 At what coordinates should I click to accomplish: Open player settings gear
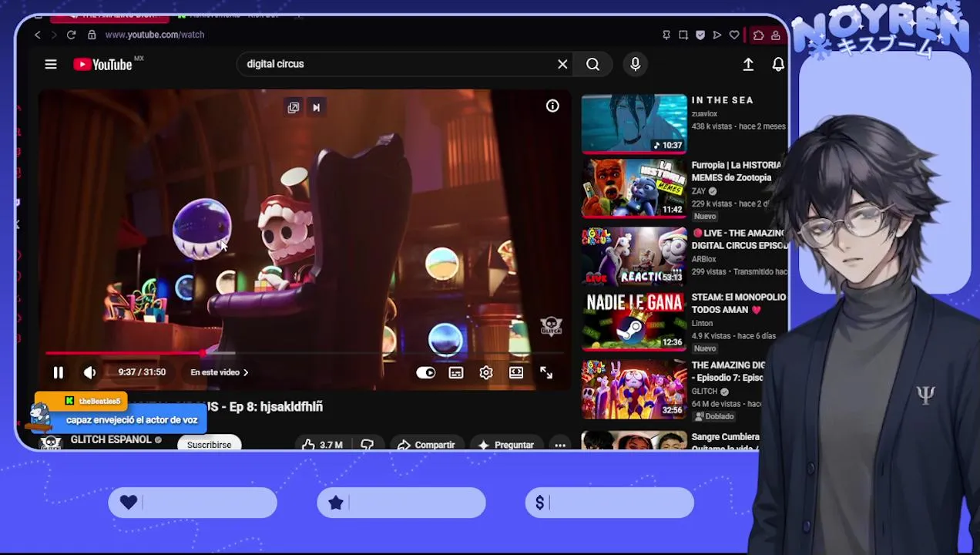click(x=486, y=372)
